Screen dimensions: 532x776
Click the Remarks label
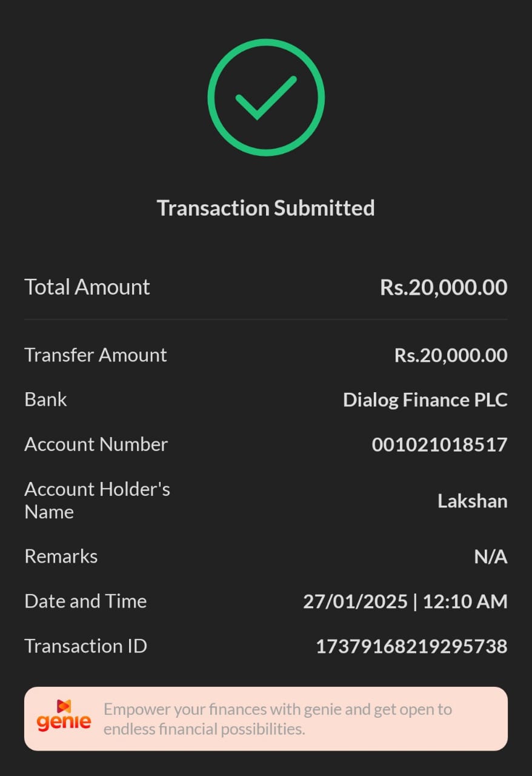click(61, 556)
